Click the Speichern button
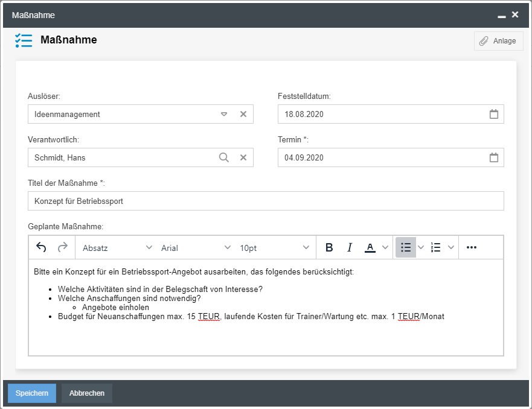 (32, 393)
